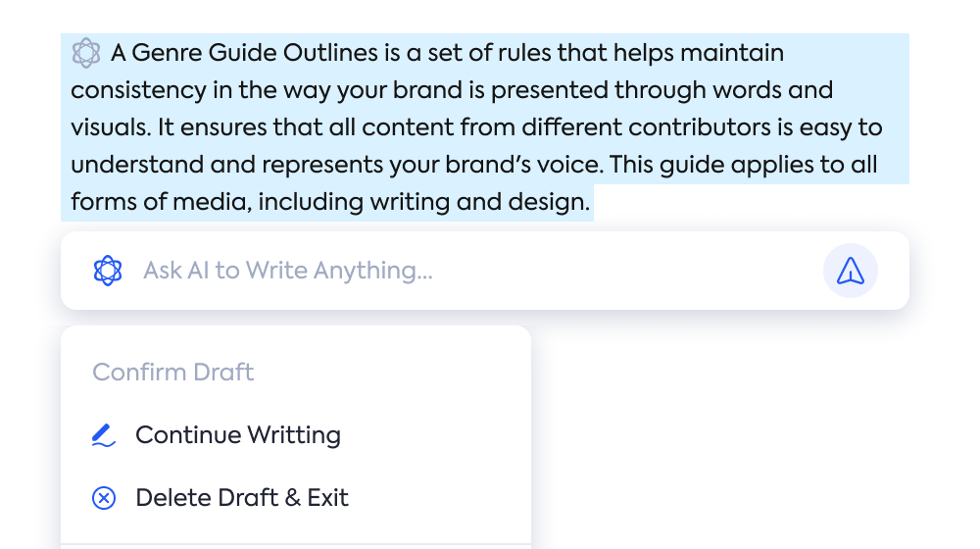Click the blue AI atom icon in the prompt bar
980x549 pixels.
click(x=108, y=271)
